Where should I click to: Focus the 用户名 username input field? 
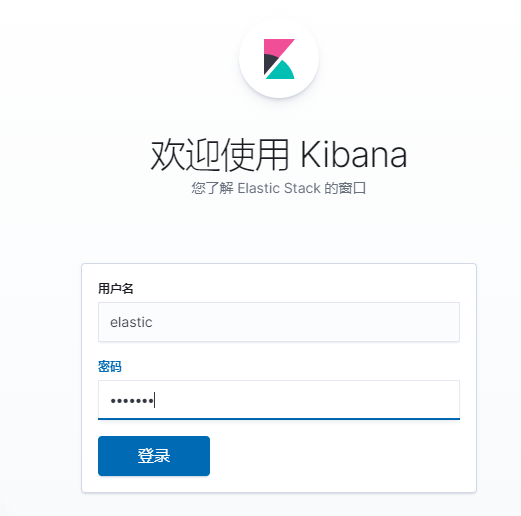point(279,322)
